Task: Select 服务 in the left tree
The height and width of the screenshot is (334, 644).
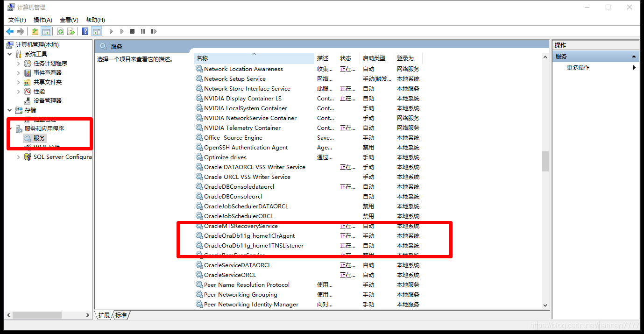Action: pos(39,138)
